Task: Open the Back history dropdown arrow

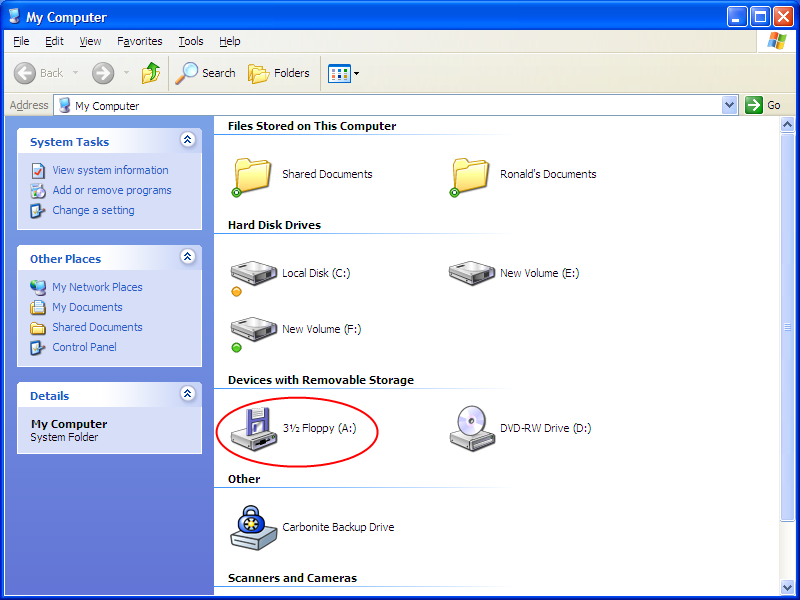Action: point(76,73)
